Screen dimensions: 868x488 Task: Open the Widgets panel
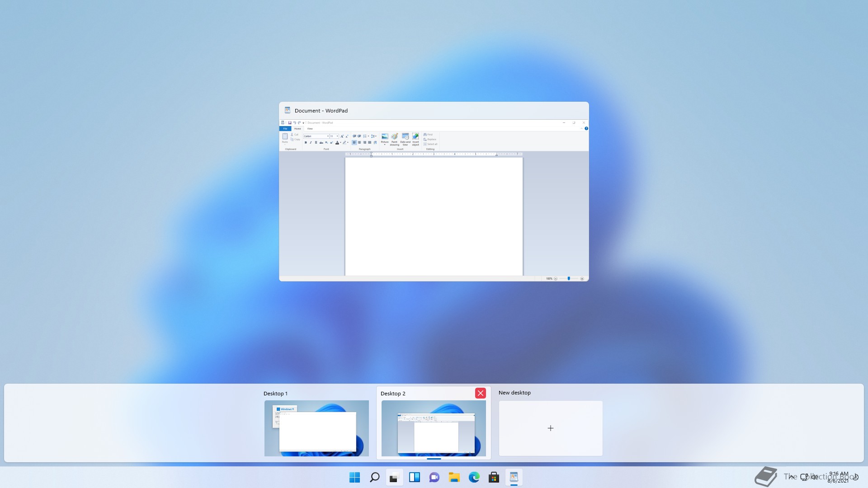415,477
